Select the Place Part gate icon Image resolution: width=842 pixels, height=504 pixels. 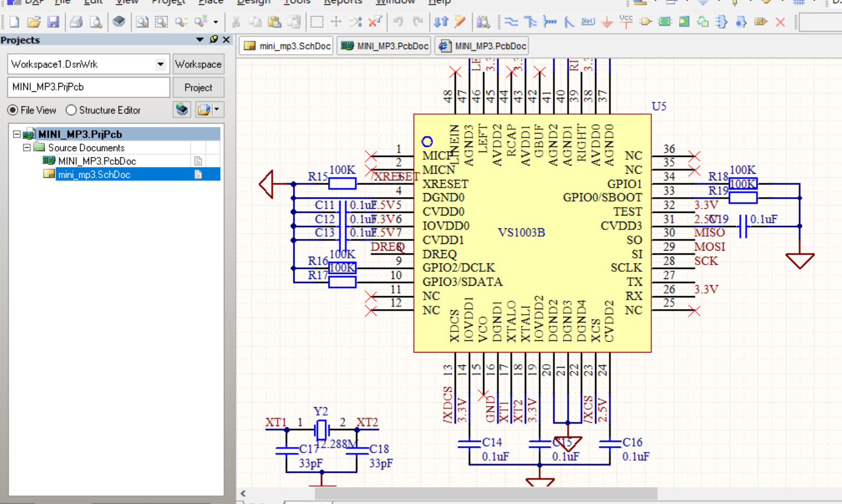pyautogui.click(x=645, y=22)
